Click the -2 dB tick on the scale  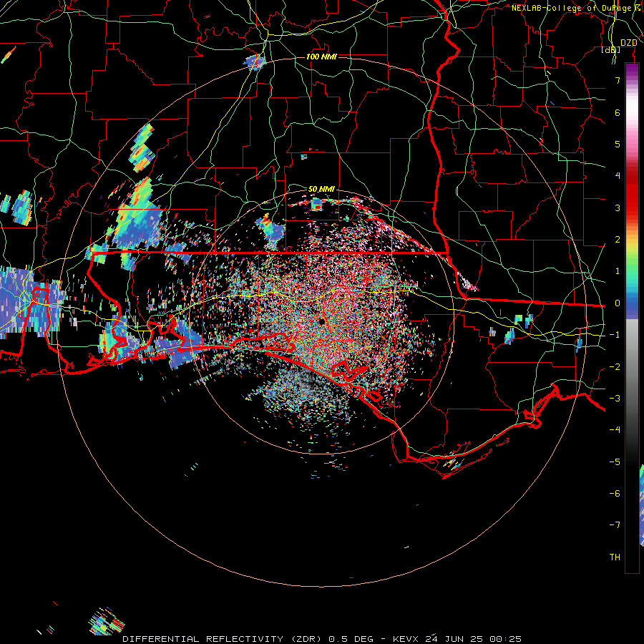click(x=615, y=367)
